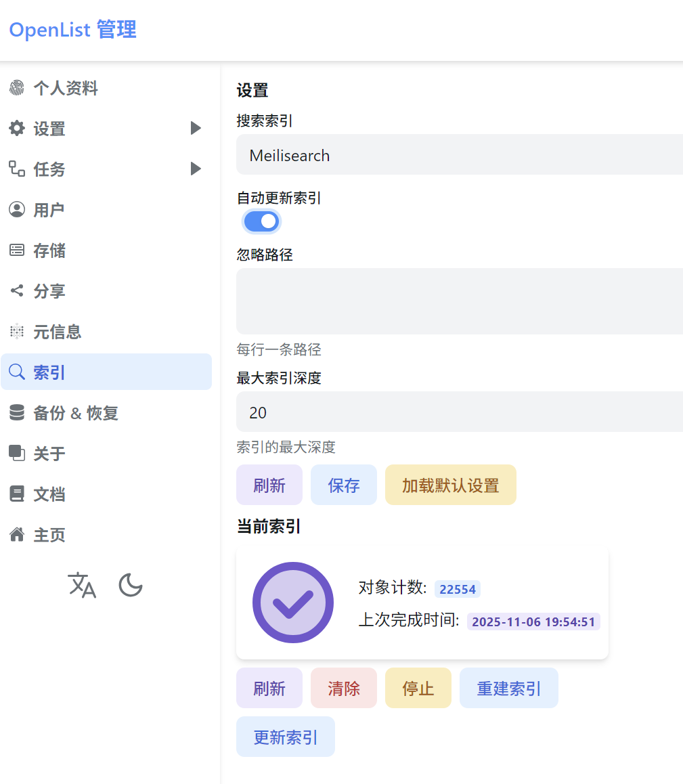The height and width of the screenshot is (784, 683).
Task: Expand the 任务 submenu arrow
Action: pos(196,169)
